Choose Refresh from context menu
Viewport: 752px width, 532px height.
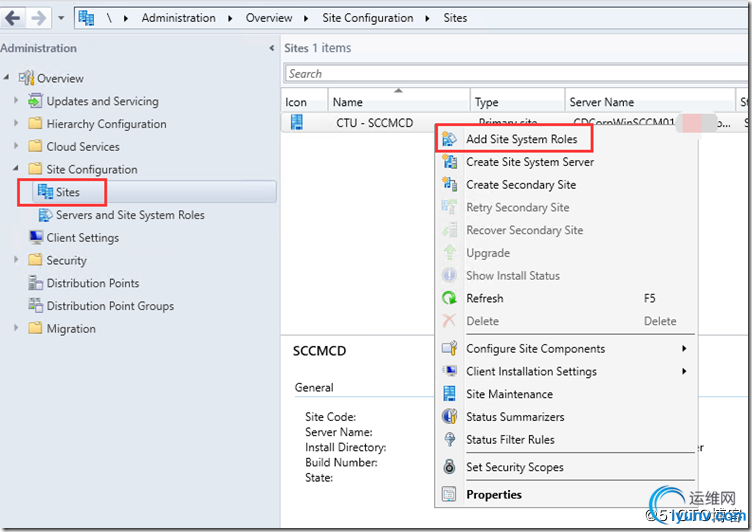click(x=566, y=298)
